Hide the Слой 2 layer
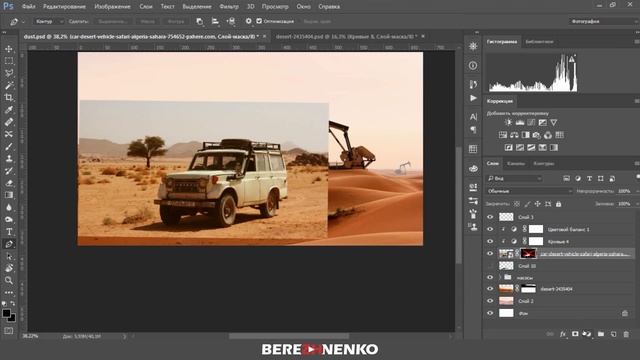 click(490, 301)
